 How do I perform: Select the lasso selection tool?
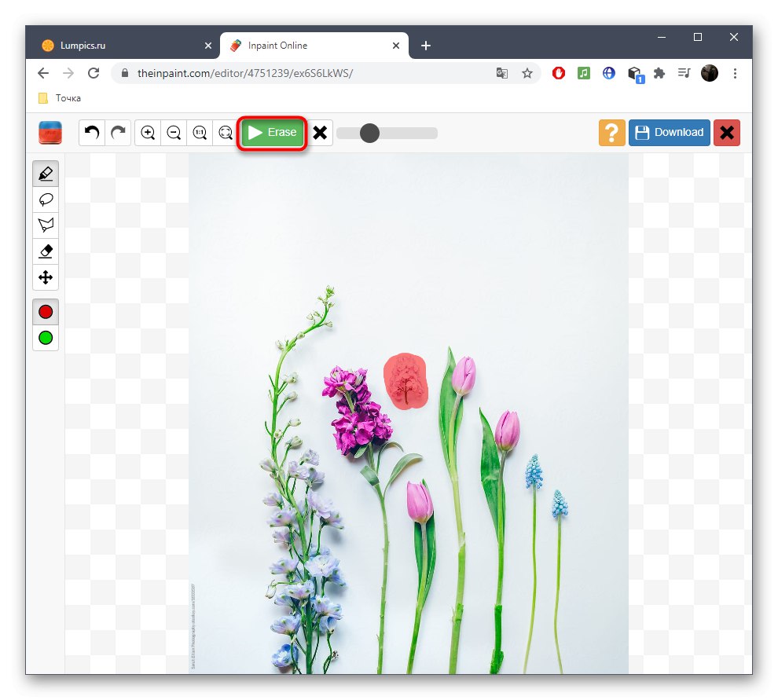coord(45,199)
